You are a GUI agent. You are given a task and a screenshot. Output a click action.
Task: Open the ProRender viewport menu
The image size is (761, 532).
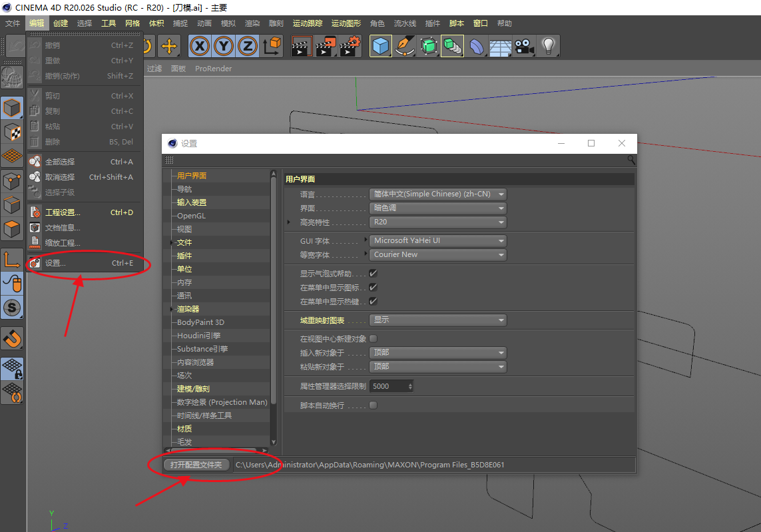(x=214, y=69)
